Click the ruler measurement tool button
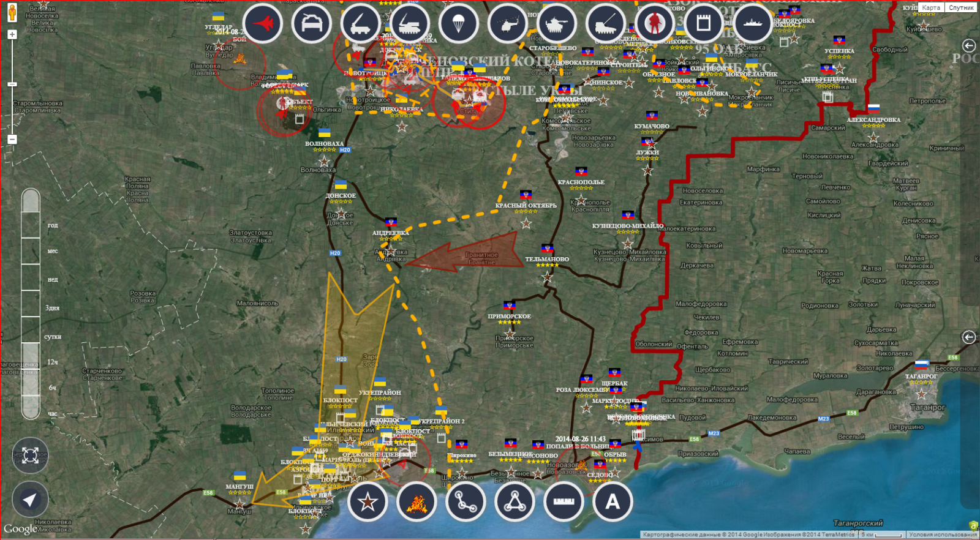Screen dimensions: 980x540 563,502
